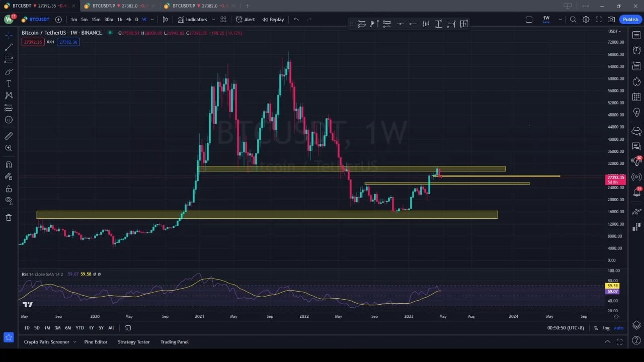Click the Publish button
This screenshot has height=362, width=644.
point(630,20)
